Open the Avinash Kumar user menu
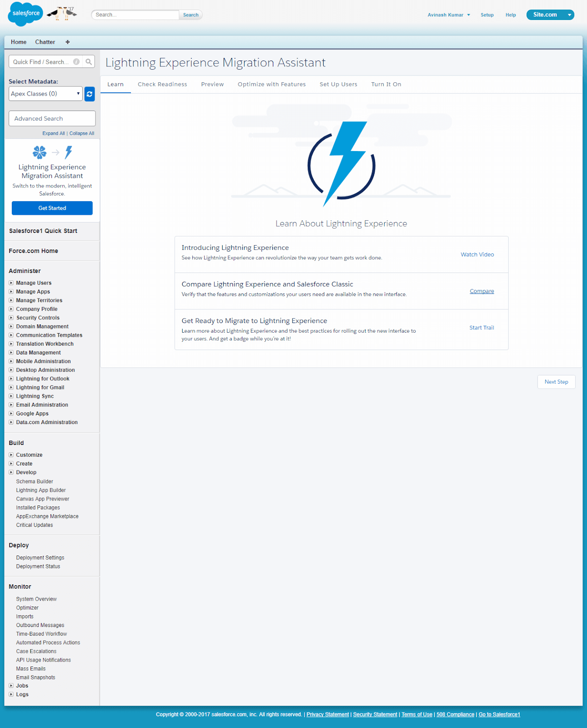587x728 pixels. (448, 15)
